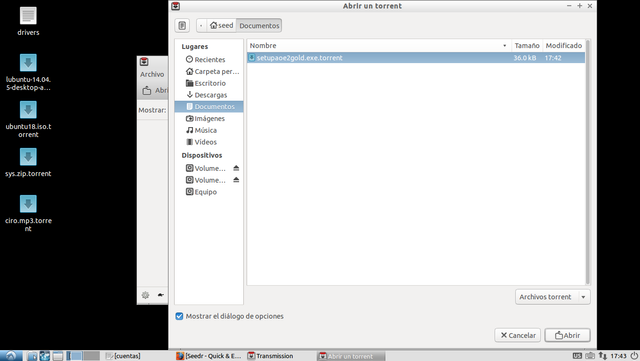Open the Archivos torrent filter dropdown
The height and width of the screenshot is (361, 640).
pyautogui.click(x=553, y=297)
